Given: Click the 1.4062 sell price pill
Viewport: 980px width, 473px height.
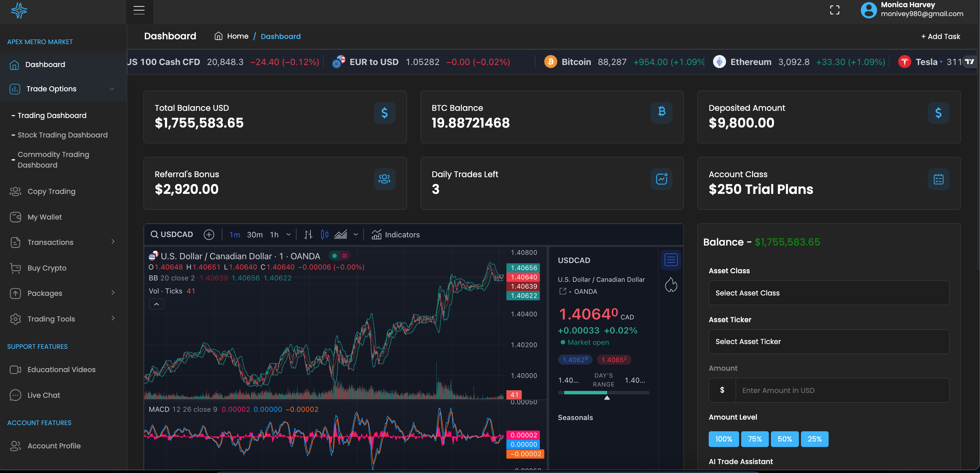Looking at the screenshot, I should coord(575,359).
